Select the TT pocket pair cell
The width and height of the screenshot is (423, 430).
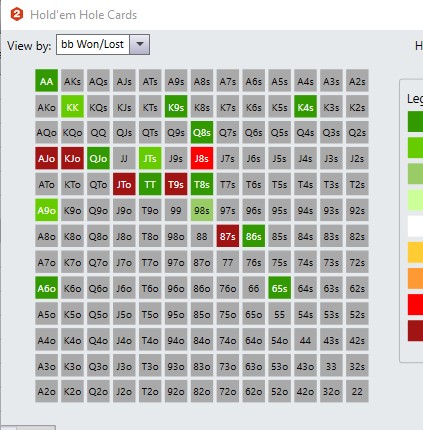coord(150,184)
